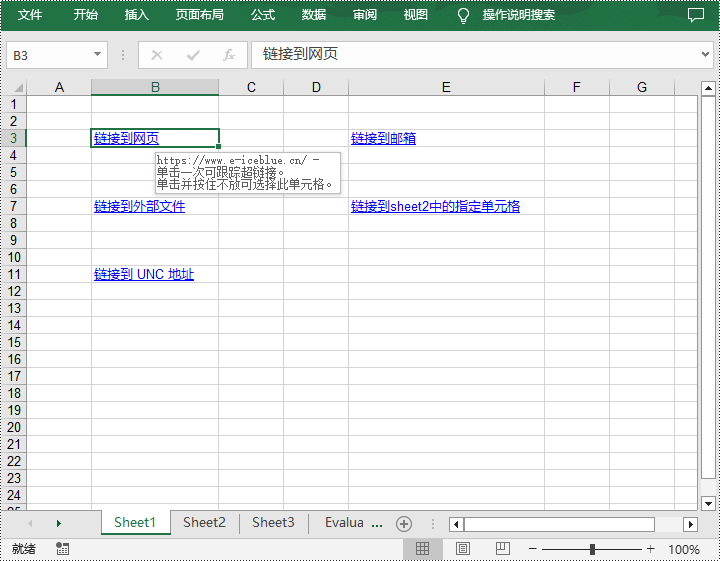Screen dimensions: 720x561
Task: Click the vertical scrollbar thumb
Action: pos(708,287)
